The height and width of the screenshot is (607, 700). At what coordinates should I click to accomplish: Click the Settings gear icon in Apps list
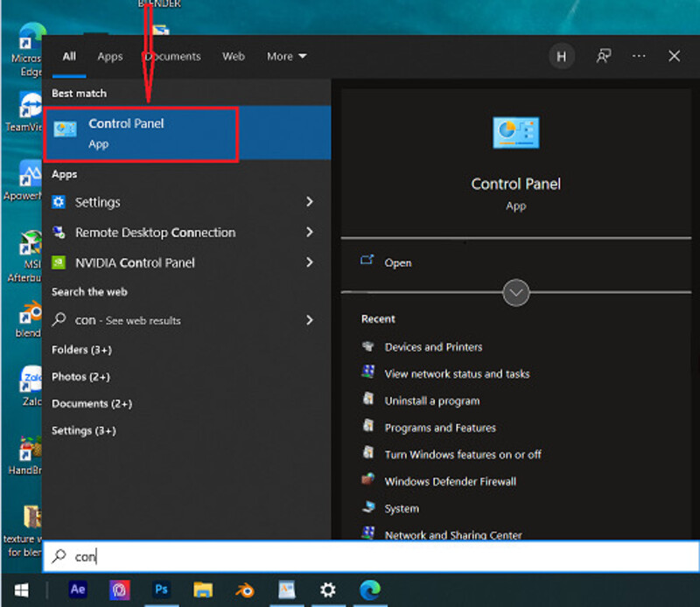tap(59, 202)
